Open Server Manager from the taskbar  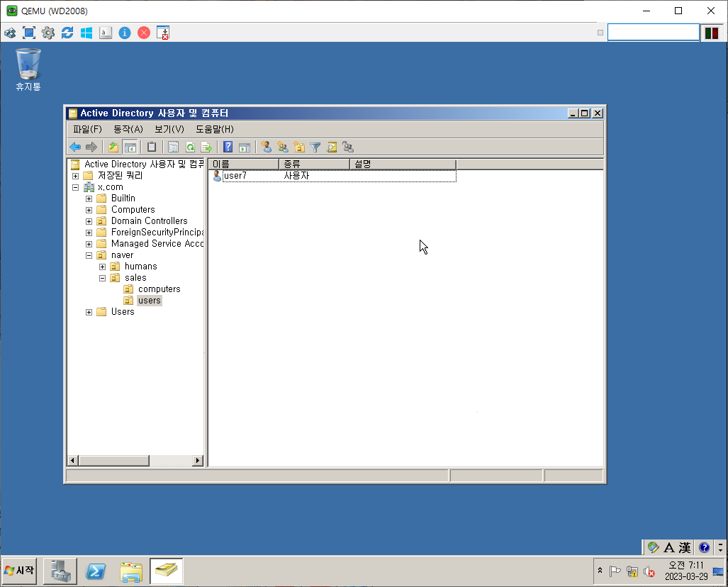60,571
